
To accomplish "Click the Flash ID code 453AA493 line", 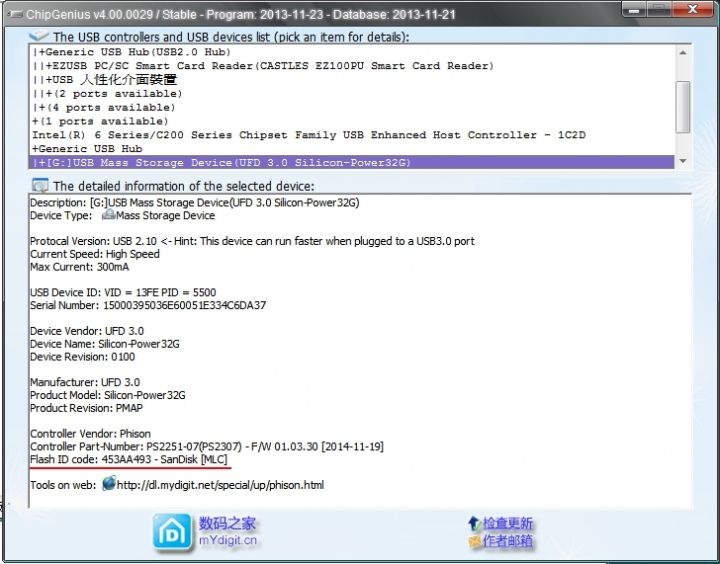I will coord(129,459).
